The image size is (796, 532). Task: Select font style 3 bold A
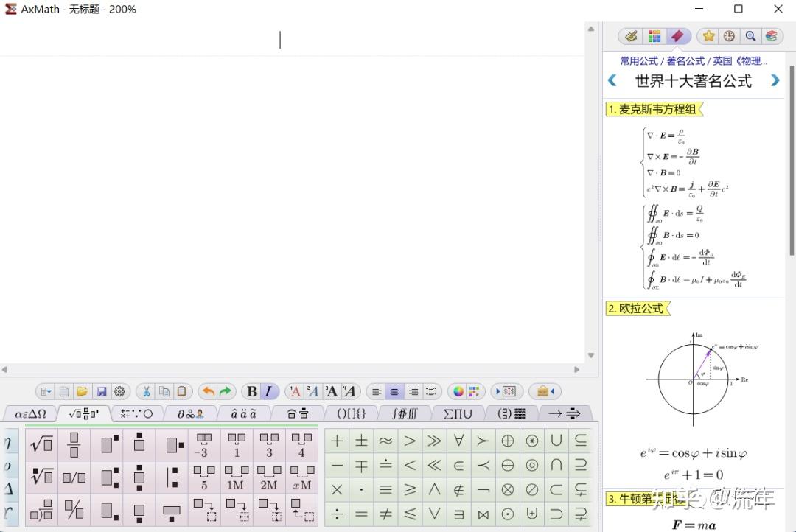pos(331,391)
